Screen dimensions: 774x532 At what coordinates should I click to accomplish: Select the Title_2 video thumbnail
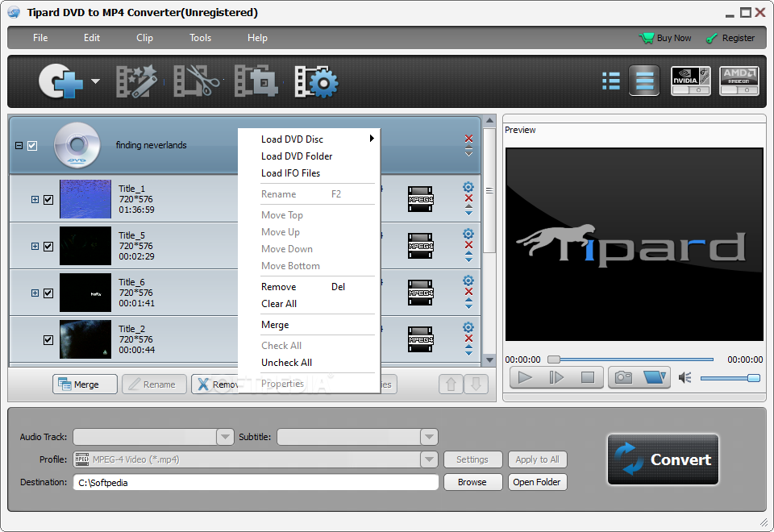click(85, 339)
